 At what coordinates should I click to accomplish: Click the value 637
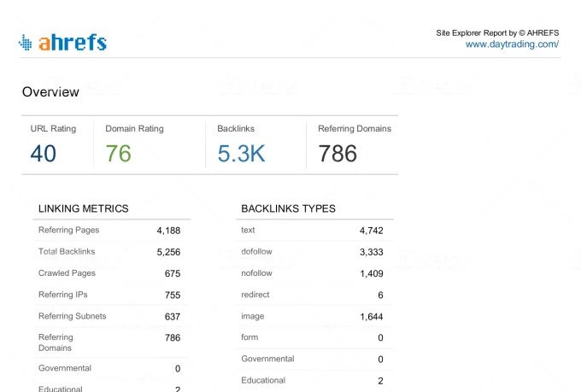click(x=173, y=316)
